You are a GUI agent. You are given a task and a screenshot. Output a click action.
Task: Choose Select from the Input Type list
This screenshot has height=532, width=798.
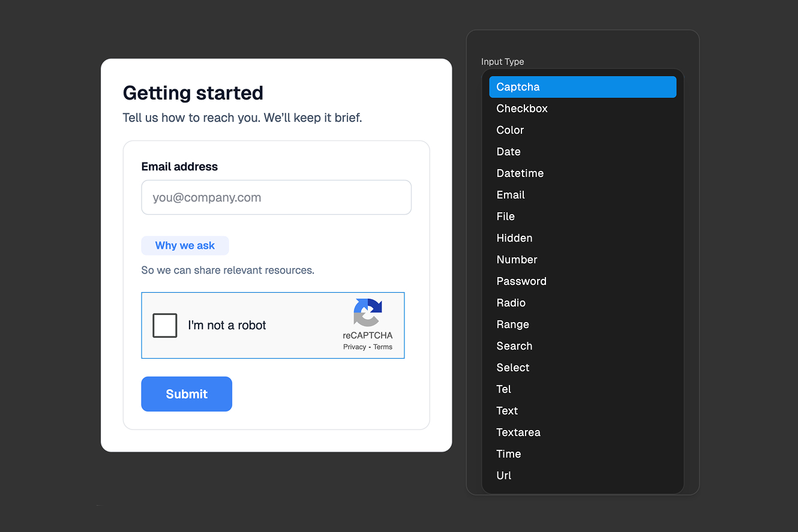point(583,368)
